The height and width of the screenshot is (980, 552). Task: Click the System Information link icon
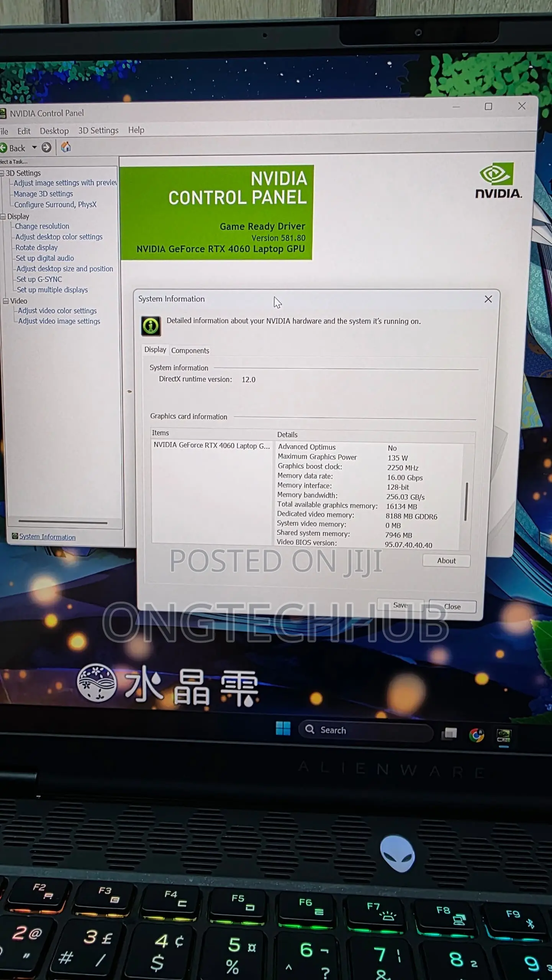coord(15,536)
